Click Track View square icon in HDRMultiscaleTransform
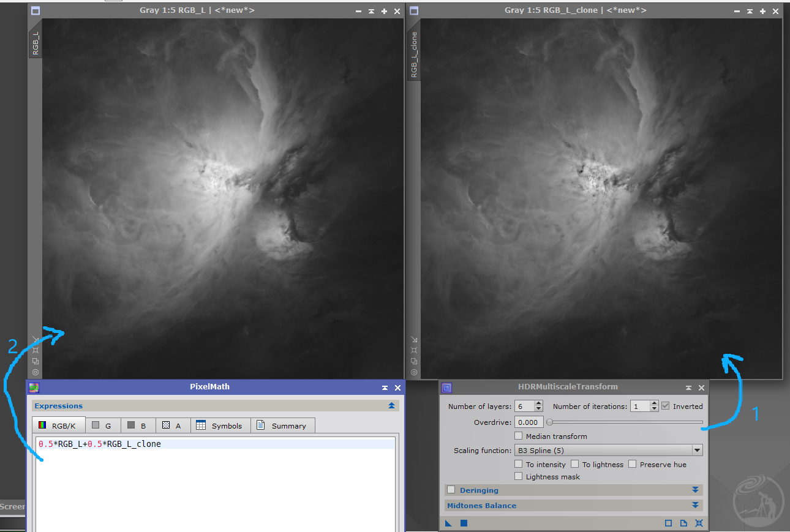This screenshot has width=790, height=532. [668, 523]
